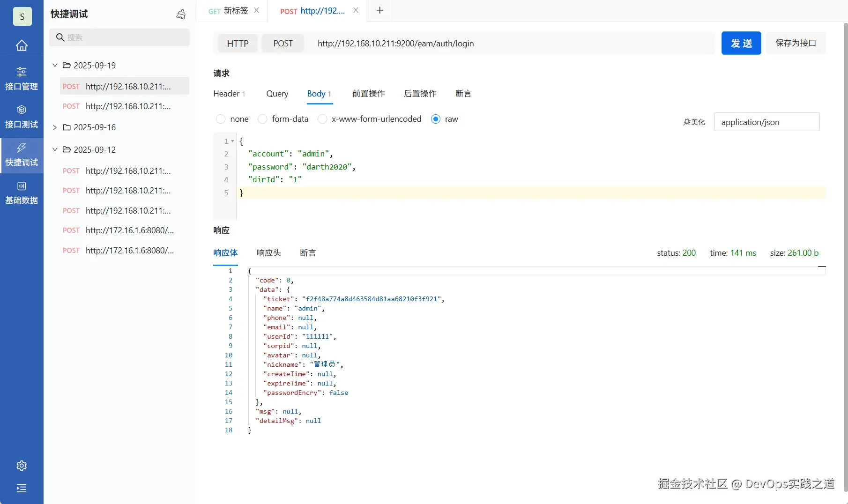Image resolution: width=848 pixels, height=504 pixels.
Task: Click the clear history broom icon
Action: (181, 15)
